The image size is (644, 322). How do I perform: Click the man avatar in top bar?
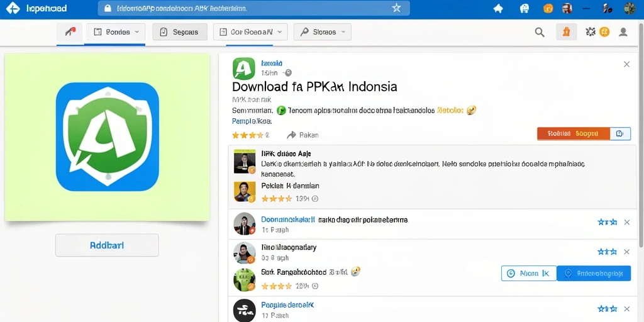pos(568,8)
